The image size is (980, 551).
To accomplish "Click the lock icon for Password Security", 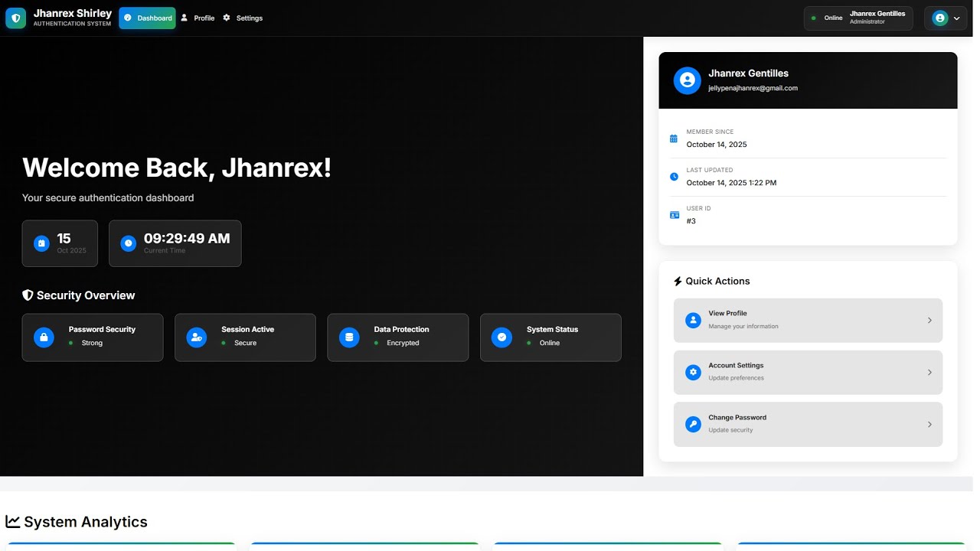I will pyautogui.click(x=44, y=337).
